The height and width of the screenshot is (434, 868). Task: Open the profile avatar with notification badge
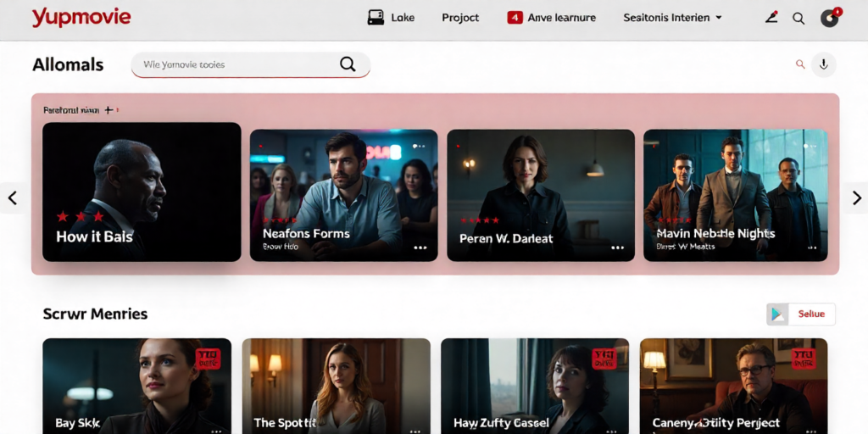coord(830,18)
